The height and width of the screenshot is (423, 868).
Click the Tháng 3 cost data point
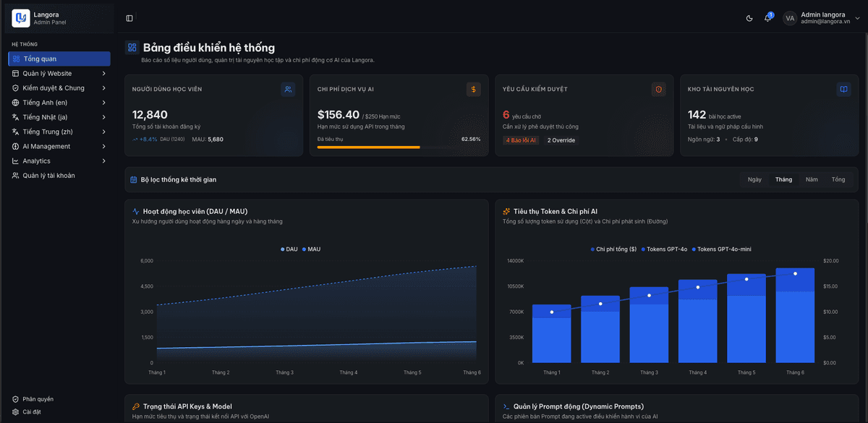point(650,295)
